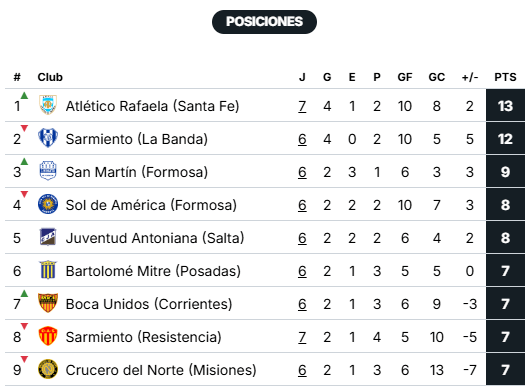Click the Sol de América crest
The height and width of the screenshot is (389, 531).
pos(48,204)
